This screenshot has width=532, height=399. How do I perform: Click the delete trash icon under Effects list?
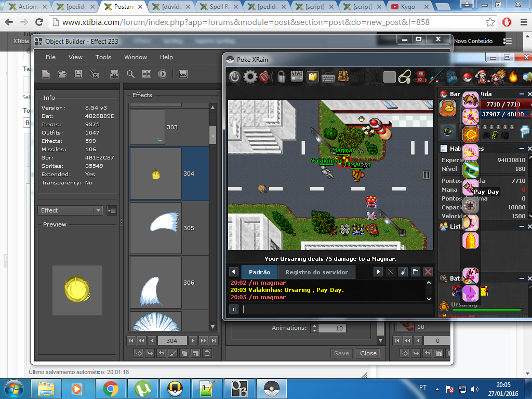tap(207, 353)
